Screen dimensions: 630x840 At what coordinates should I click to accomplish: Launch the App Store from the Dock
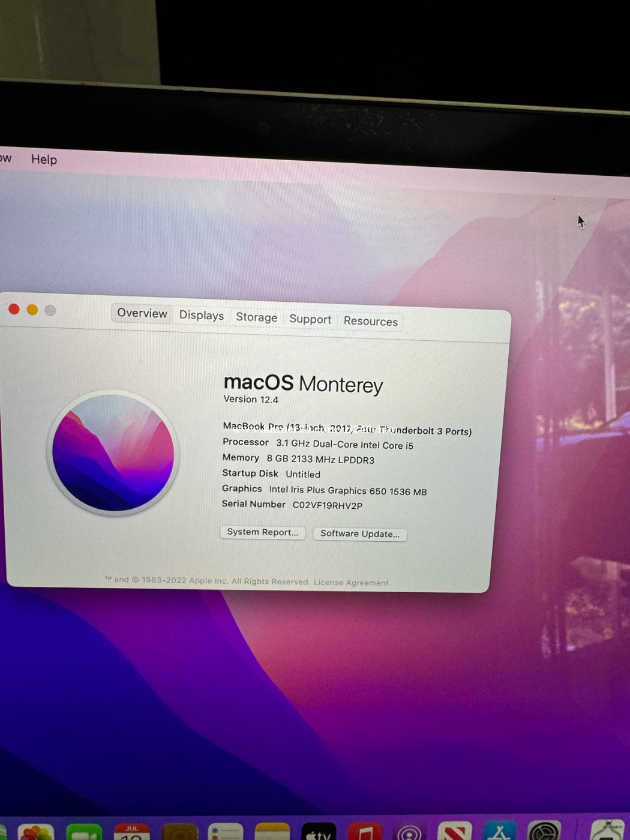500,831
